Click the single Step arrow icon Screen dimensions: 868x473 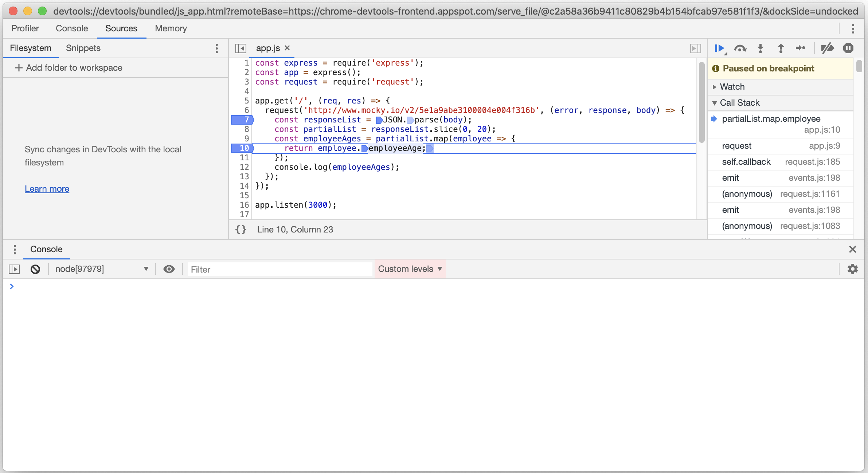coord(801,48)
